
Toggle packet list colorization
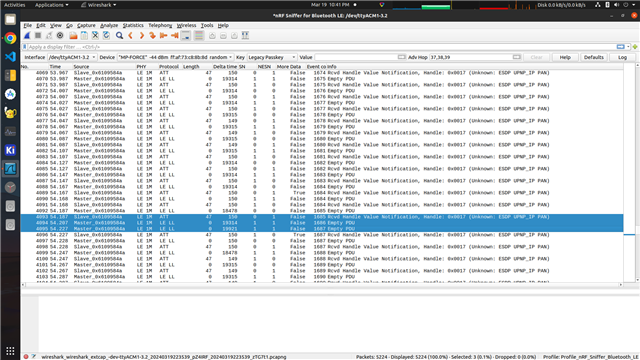[199, 36]
